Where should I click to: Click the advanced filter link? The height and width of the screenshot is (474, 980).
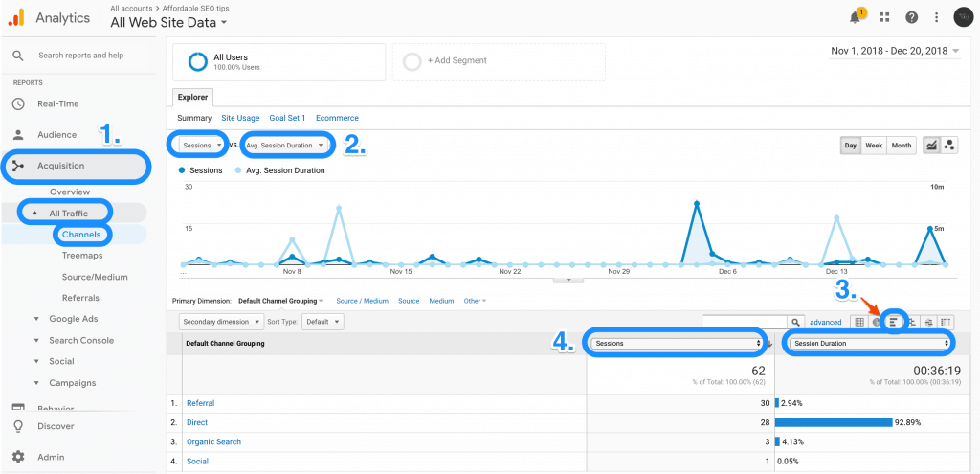pyautogui.click(x=826, y=322)
